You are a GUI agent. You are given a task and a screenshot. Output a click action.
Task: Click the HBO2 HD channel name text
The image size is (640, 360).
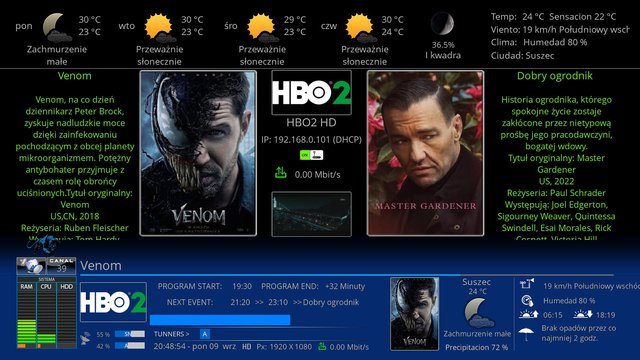tap(311, 122)
